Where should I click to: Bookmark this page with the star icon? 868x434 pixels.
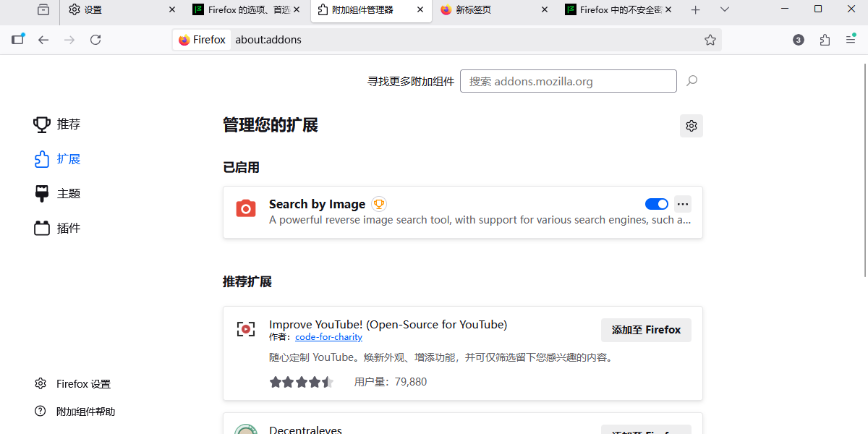point(710,40)
